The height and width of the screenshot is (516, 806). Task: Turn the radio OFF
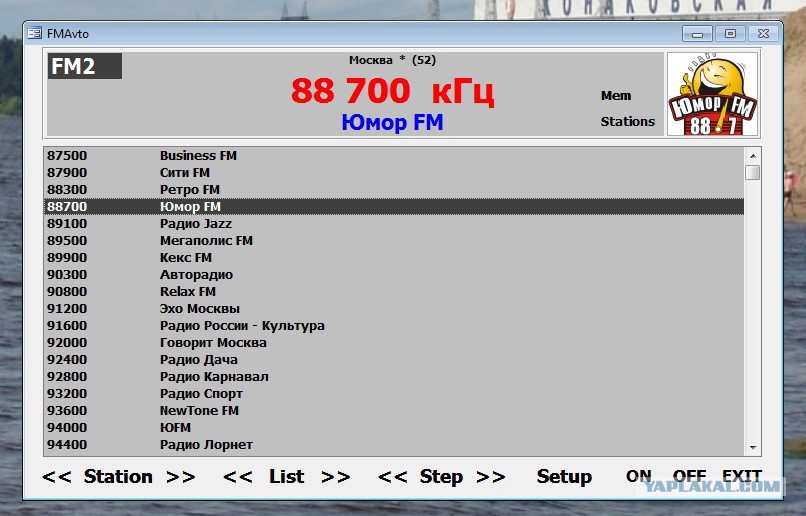click(689, 476)
